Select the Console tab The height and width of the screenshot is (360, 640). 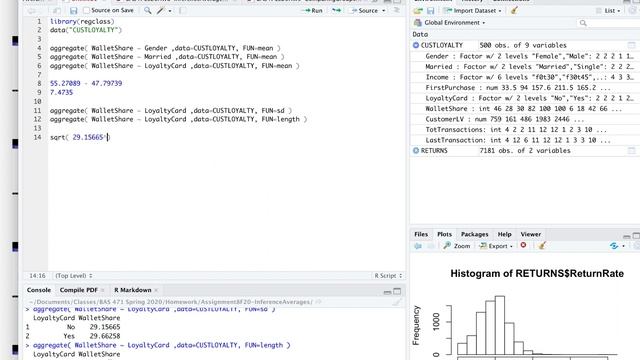click(x=39, y=290)
